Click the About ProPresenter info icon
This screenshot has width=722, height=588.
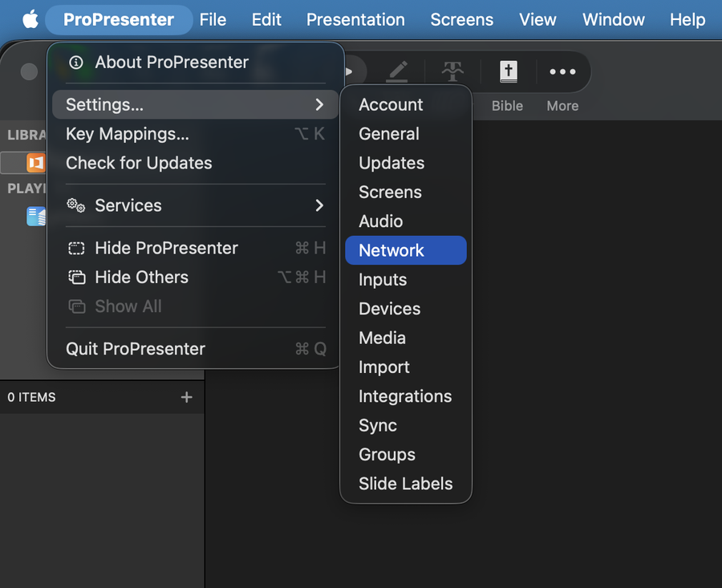76,62
